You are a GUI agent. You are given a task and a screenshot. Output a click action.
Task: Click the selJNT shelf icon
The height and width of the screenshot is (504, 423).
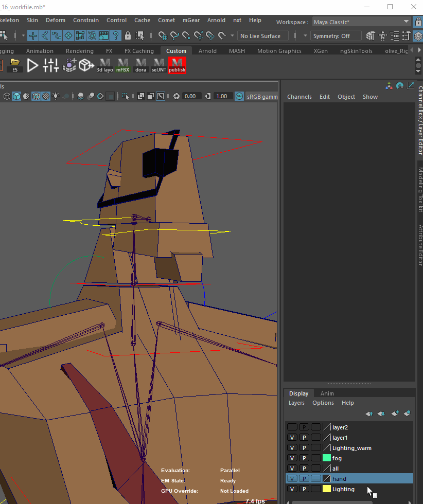158,65
